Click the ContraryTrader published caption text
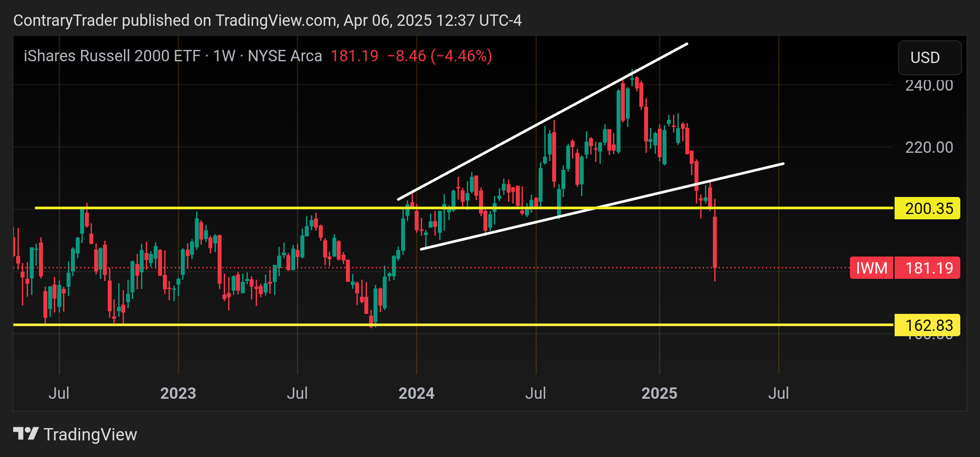 pos(268,21)
